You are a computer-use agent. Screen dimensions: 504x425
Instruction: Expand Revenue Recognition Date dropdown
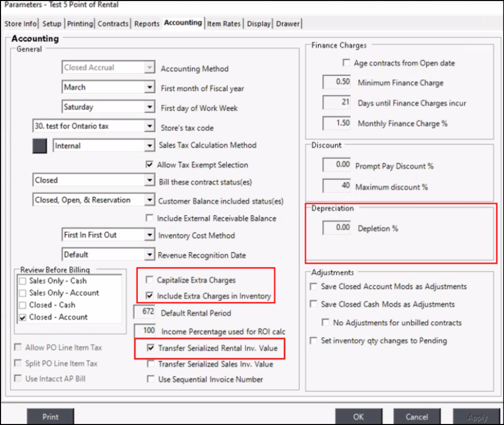coord(149,254)
